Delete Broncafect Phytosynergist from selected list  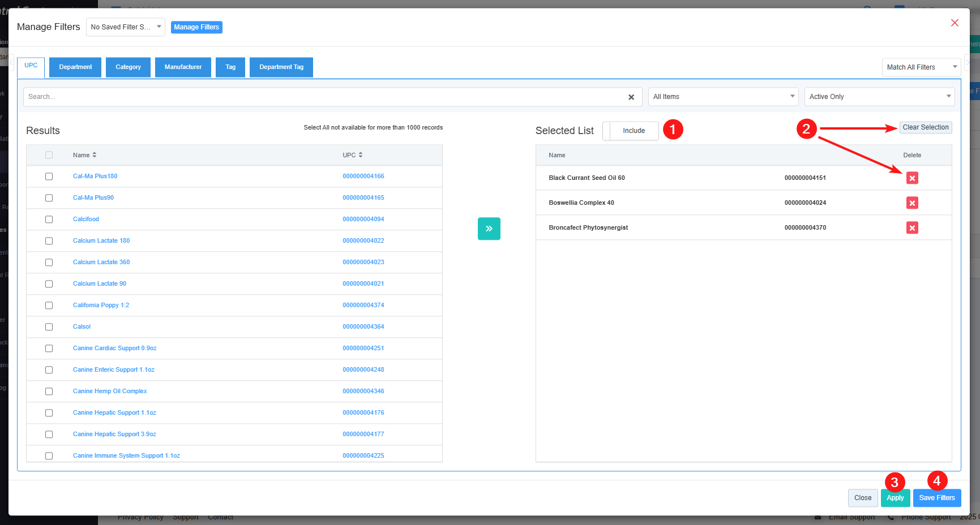click(911, 228)
